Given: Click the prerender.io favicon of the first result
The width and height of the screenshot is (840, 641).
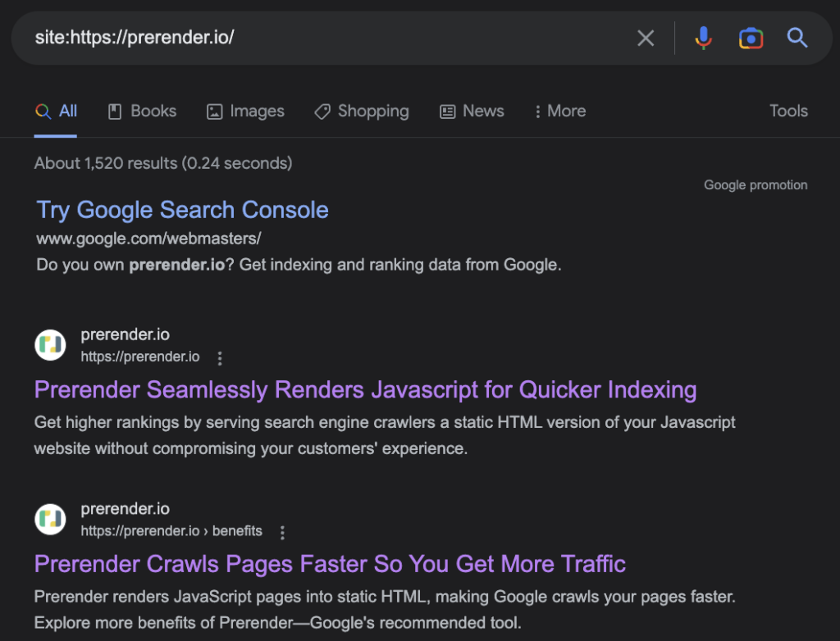Looking at the screenshot, I should coord(50,345).
